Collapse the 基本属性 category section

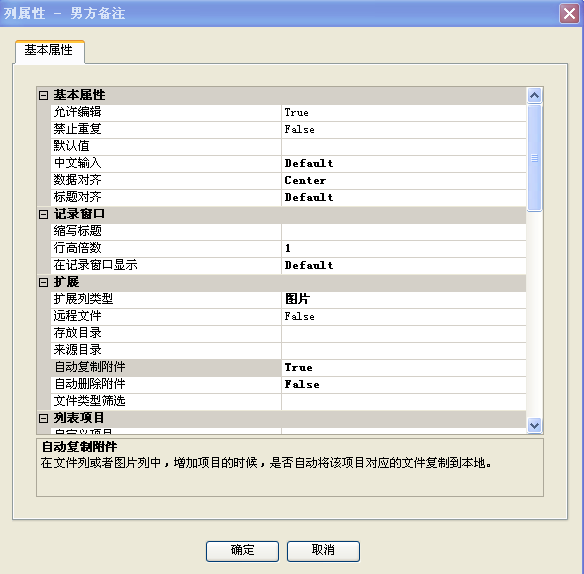coord(44,95)
